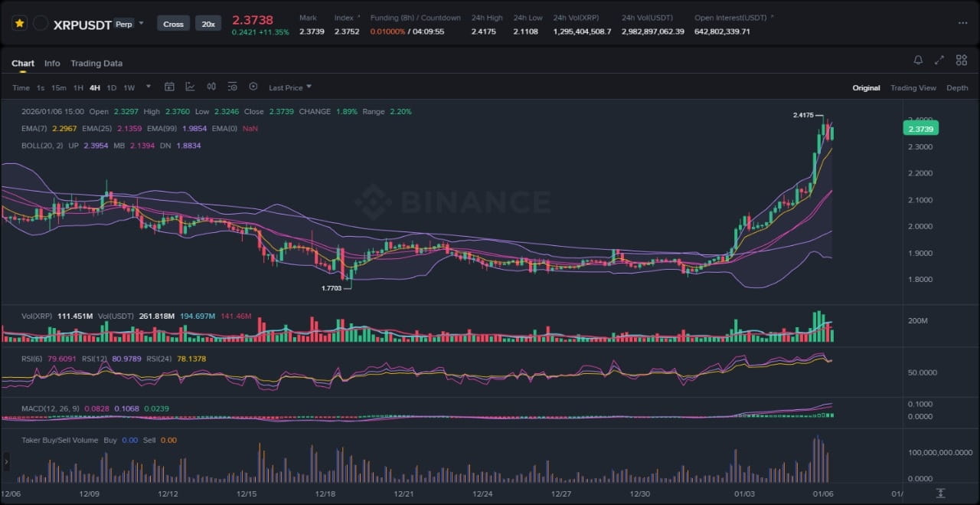Click the EMA(99) indicator label
980x505 pixels.
click(162, 129)
